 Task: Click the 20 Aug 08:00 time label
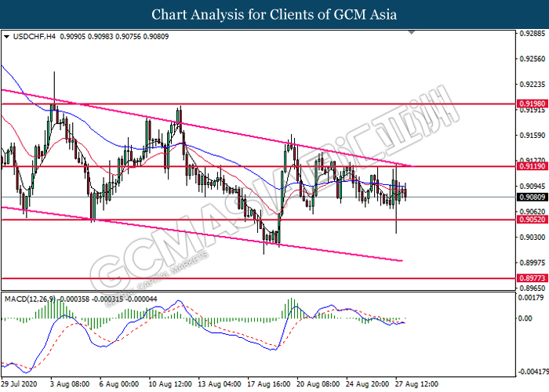(x=318, y=384)
